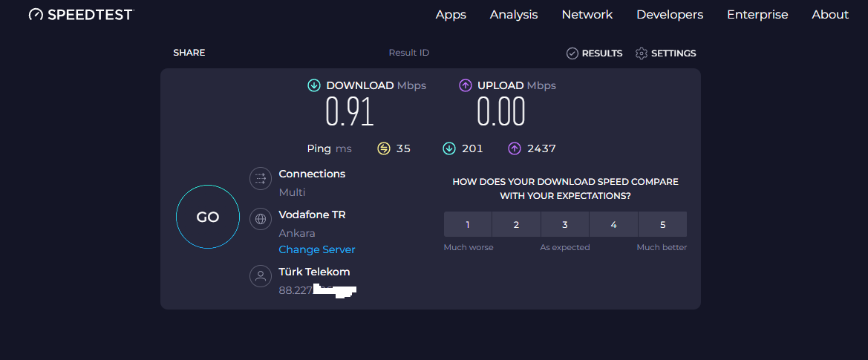Click the Much better label
Viewport: 868px width, 360px height.
[662, 247]
